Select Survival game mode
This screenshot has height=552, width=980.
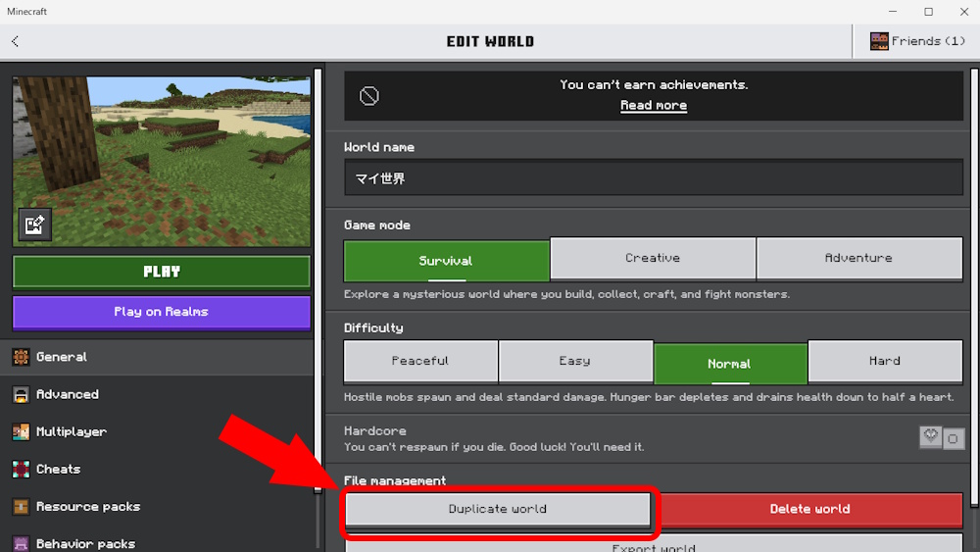point(446,261)
